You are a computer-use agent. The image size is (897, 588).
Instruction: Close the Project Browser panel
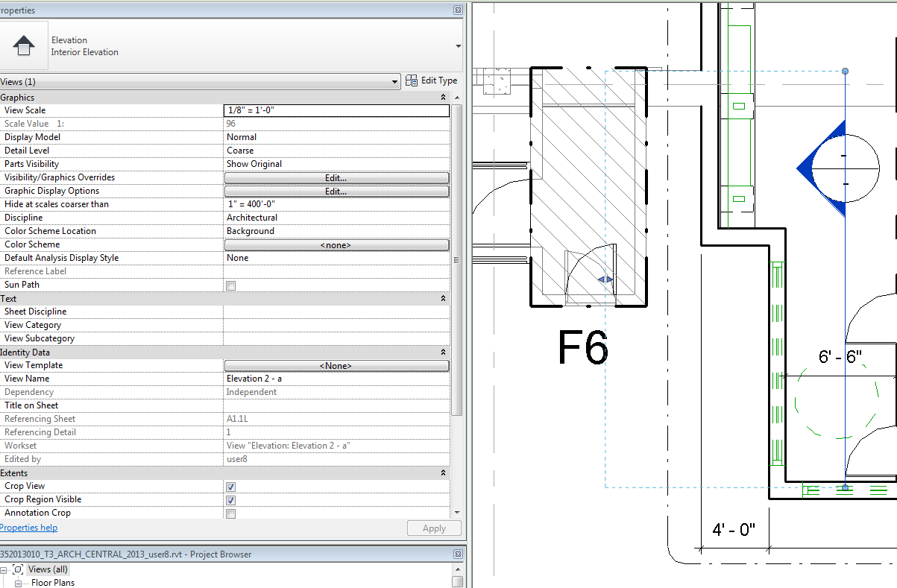pos(457,554)
